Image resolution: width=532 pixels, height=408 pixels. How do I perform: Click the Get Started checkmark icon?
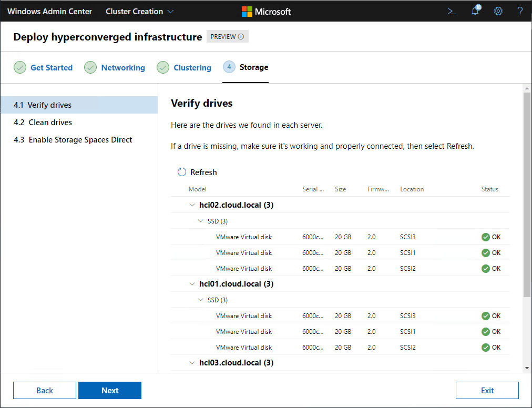(x=19, y=67)
